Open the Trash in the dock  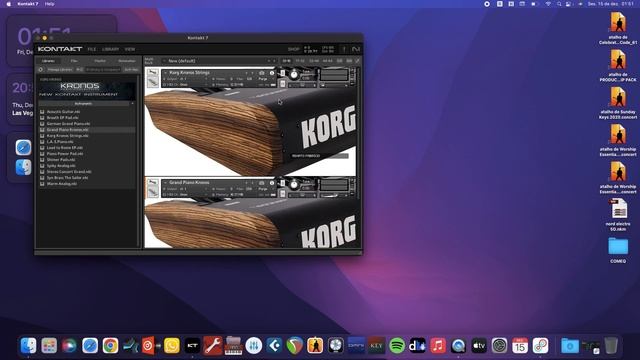611,346
